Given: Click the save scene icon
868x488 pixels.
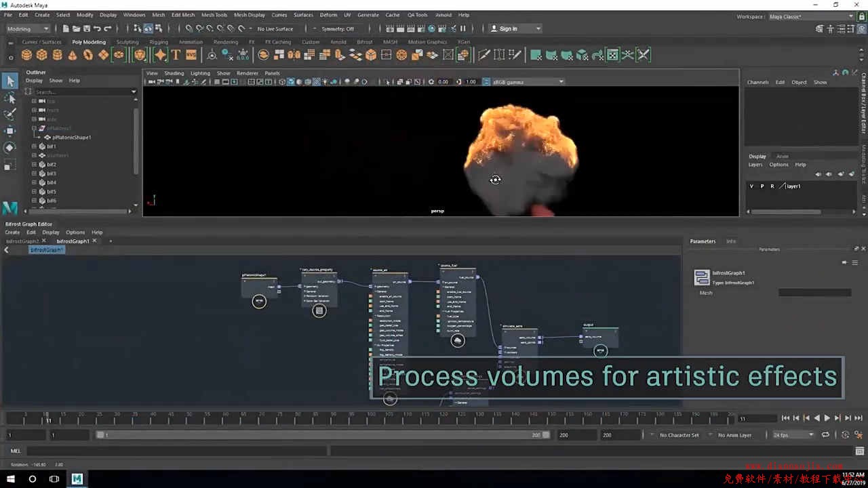Looking at the screenshot, I should pyautogui.click(x=87, y=28).
